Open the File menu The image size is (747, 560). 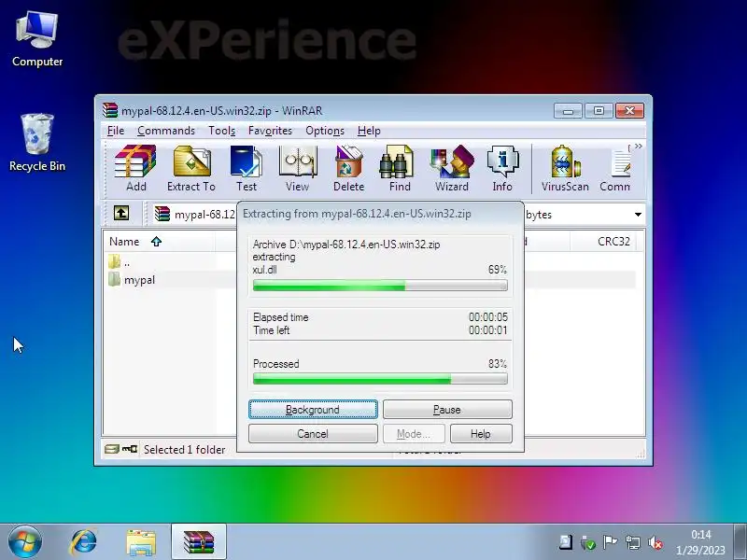116,131
